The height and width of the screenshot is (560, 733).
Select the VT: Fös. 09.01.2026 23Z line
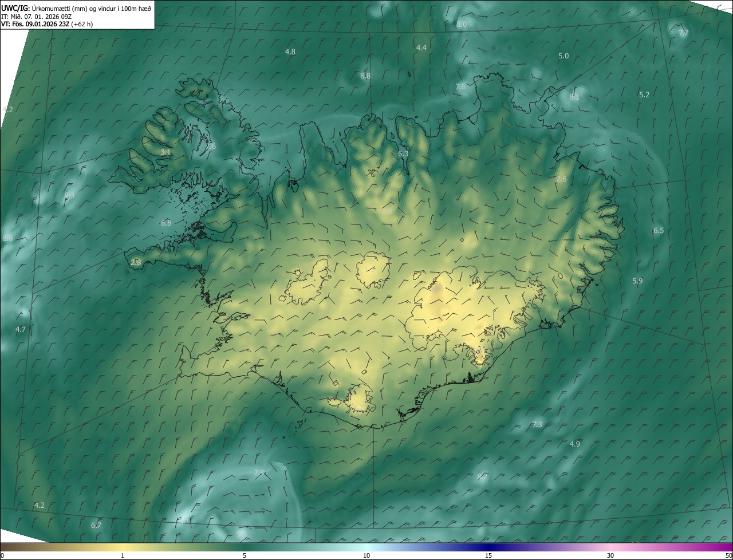(47, 24)
